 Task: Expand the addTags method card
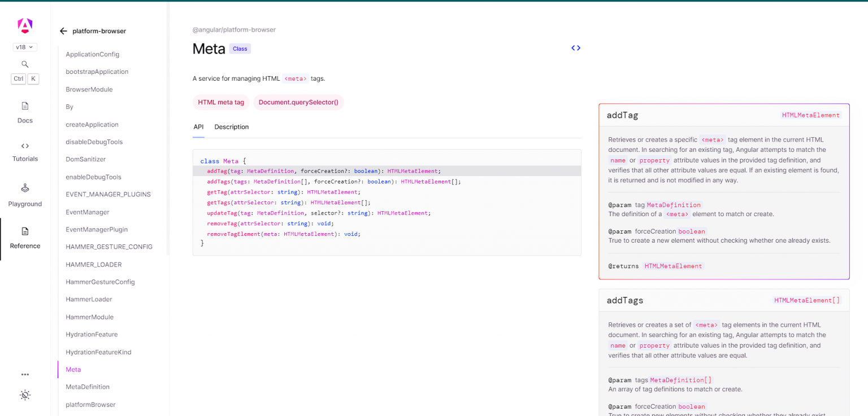724,300
